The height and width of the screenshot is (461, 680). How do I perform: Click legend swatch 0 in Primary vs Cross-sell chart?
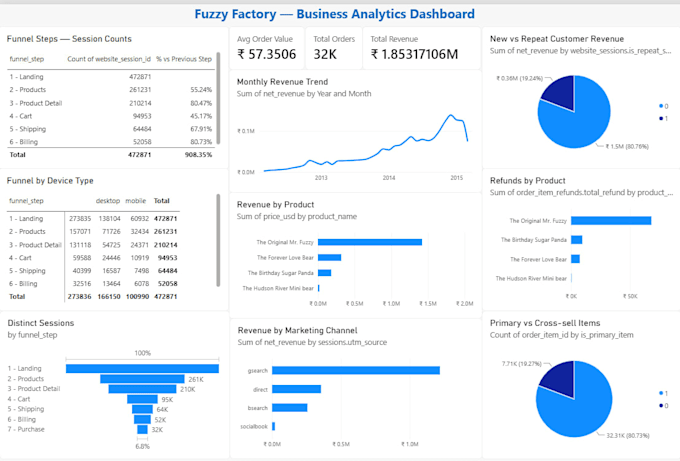click(x=661, y=405)
